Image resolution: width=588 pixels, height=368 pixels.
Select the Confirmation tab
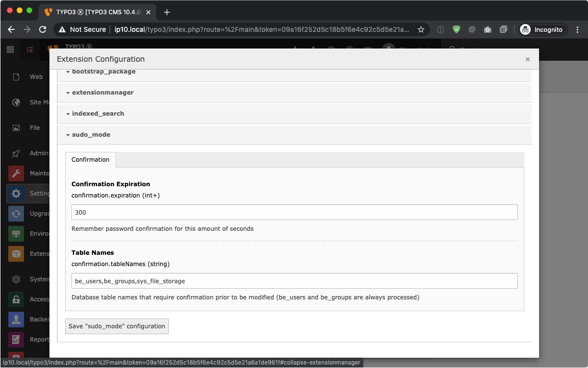click(91, 160)
